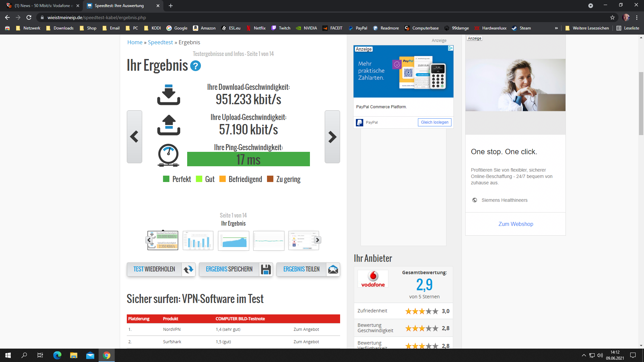Expand the hidden bookmarks overflow chevron
Screen dimensions: 644x362
[x=556, y=28]
